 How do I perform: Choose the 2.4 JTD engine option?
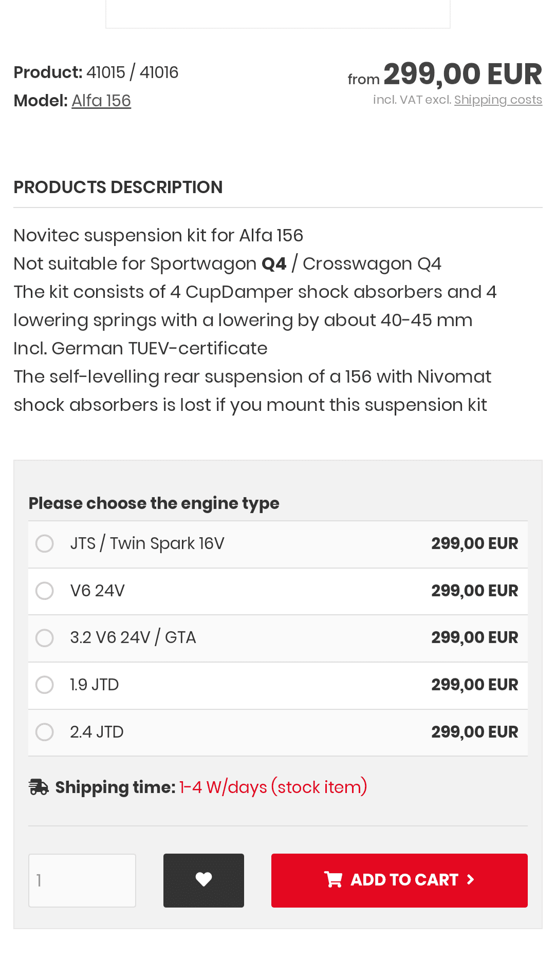tap(45, 732)
